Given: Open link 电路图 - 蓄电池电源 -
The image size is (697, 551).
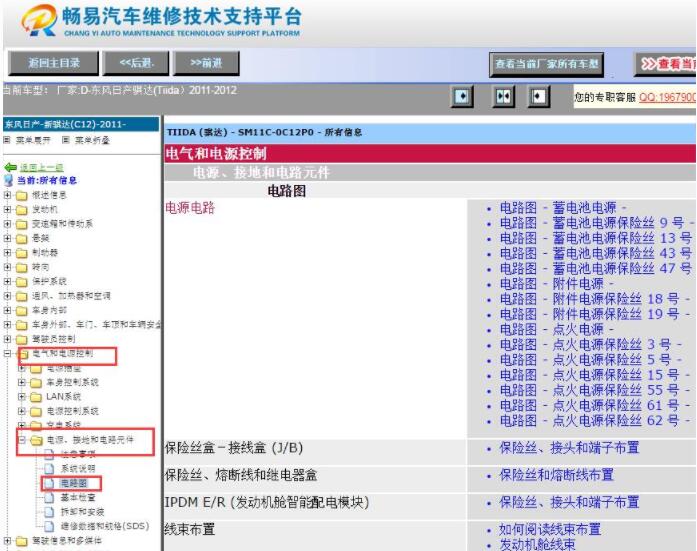Looking at the screenshot, I should [563, 208].
